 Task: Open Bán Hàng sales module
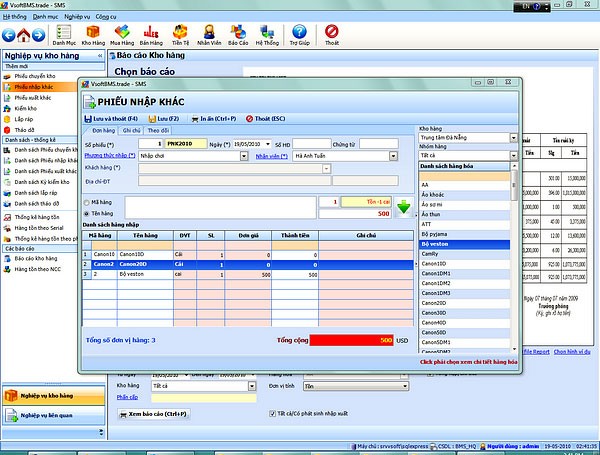[x=151, y=37]
